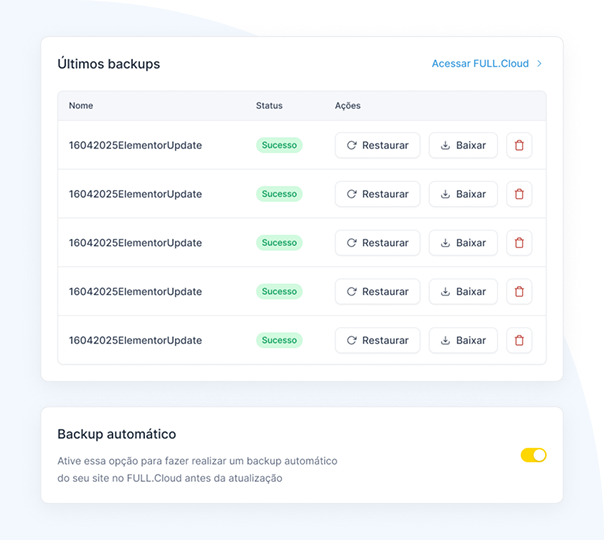Delete the first backup with the trash icon
Image resolution: width=604 pixels, height=540 pixels.
click(x=519, y=145)
